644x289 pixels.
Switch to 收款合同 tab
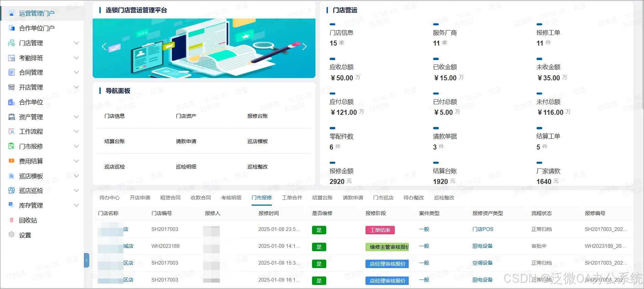pos(201,198)
